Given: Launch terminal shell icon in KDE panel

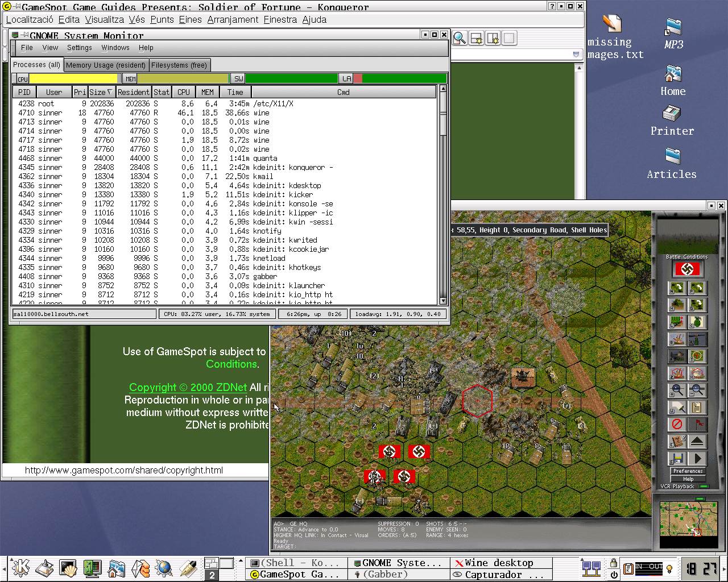Looking at the screenshot, I should (x=68, y=568).
